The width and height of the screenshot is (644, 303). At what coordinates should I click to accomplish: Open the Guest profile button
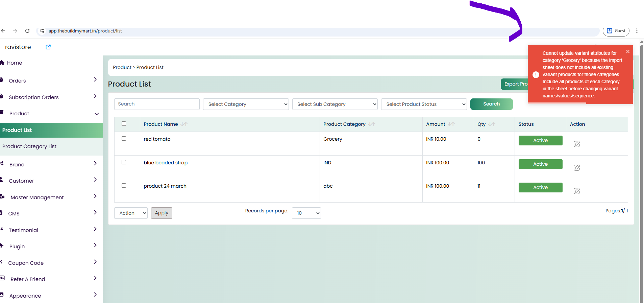[x=616, y=31]
